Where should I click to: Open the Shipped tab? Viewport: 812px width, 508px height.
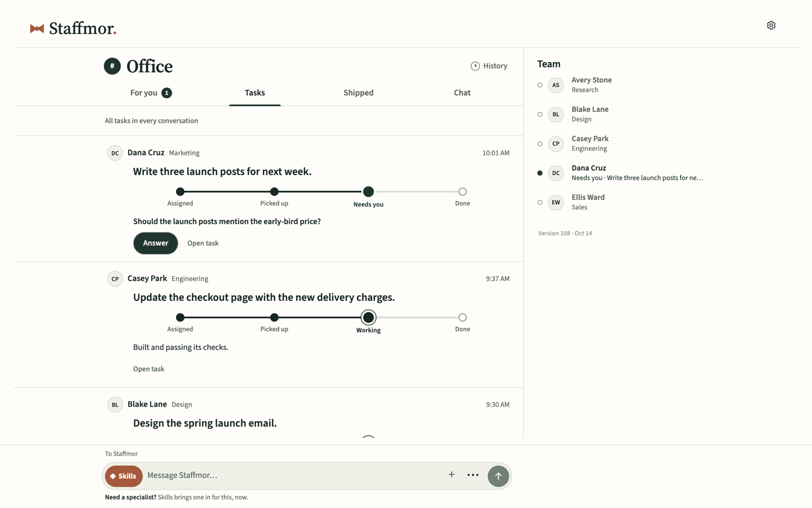pyautogui.click(x=359, y=93)
